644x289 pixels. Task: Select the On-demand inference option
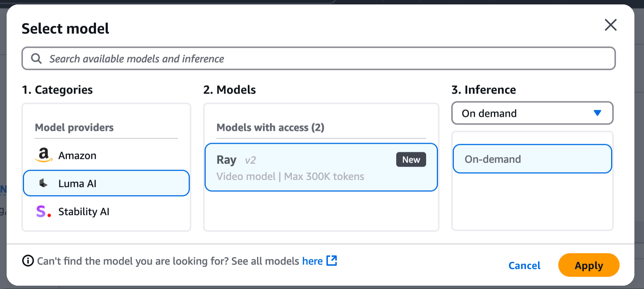pyautogui.click(x=532, y=159)
